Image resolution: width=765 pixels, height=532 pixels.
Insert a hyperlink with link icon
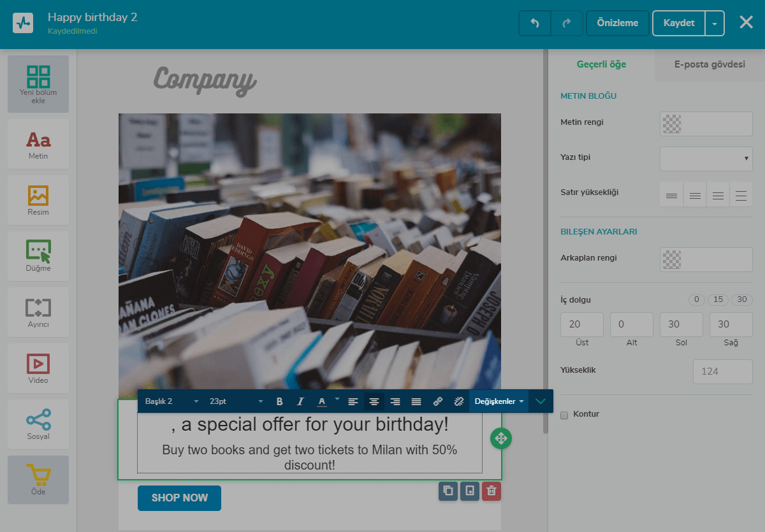click(x=438, y=401)
